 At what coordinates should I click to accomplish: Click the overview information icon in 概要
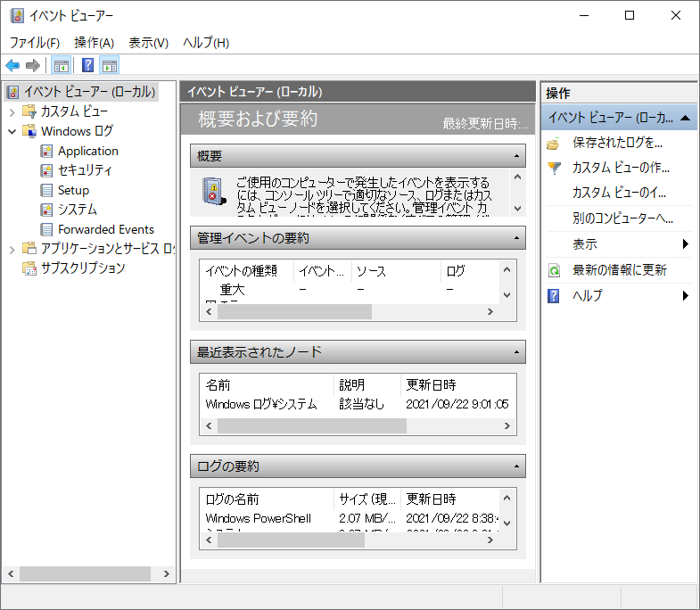pos(213,192)
